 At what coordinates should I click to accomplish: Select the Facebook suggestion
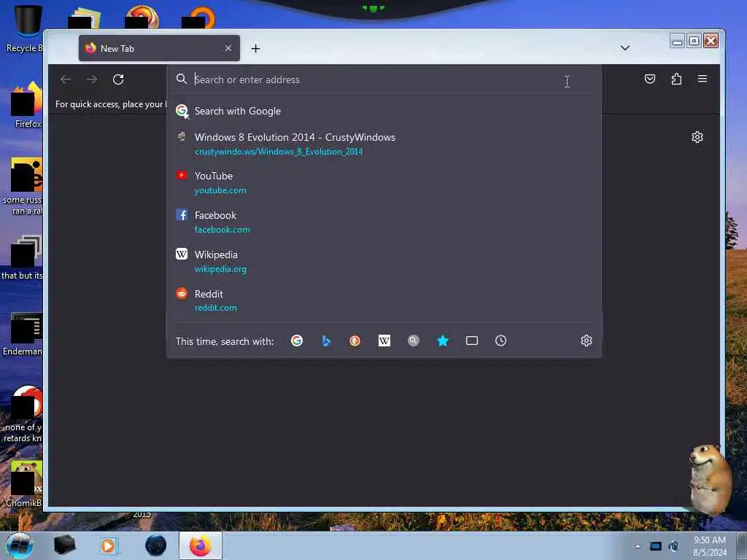point(384,222)
